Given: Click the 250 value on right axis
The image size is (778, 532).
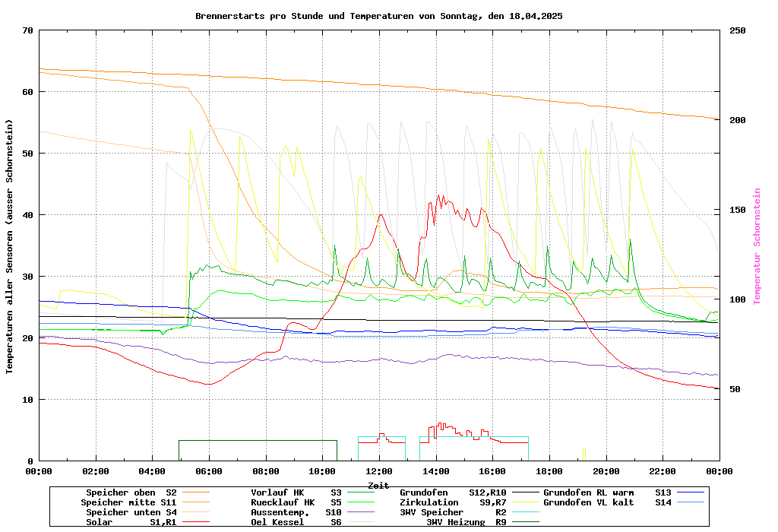Looking at the screenshot, I should (738, 30).
